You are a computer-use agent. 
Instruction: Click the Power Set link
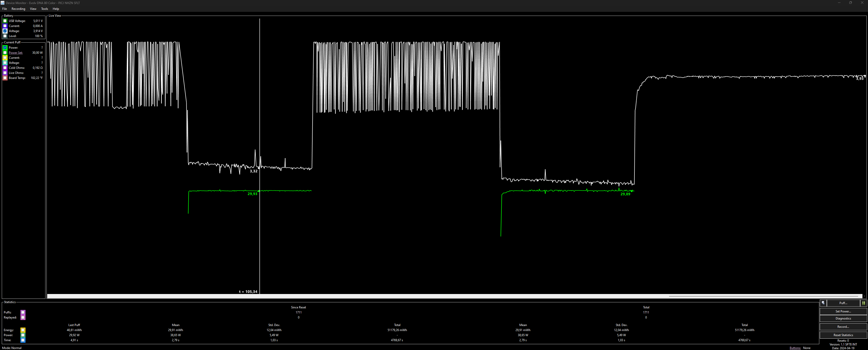(x=15, y=53)
